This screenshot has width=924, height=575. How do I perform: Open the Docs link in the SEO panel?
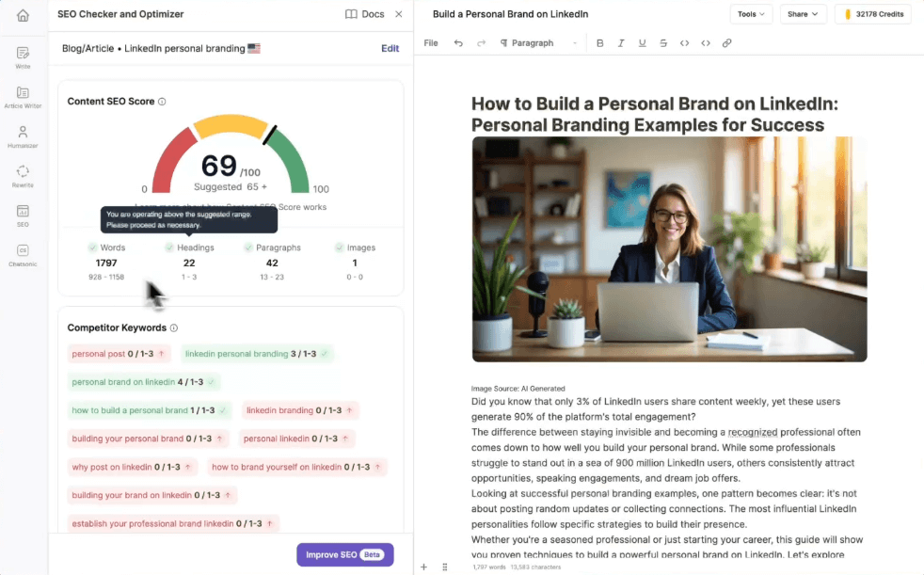pos(365,14)
